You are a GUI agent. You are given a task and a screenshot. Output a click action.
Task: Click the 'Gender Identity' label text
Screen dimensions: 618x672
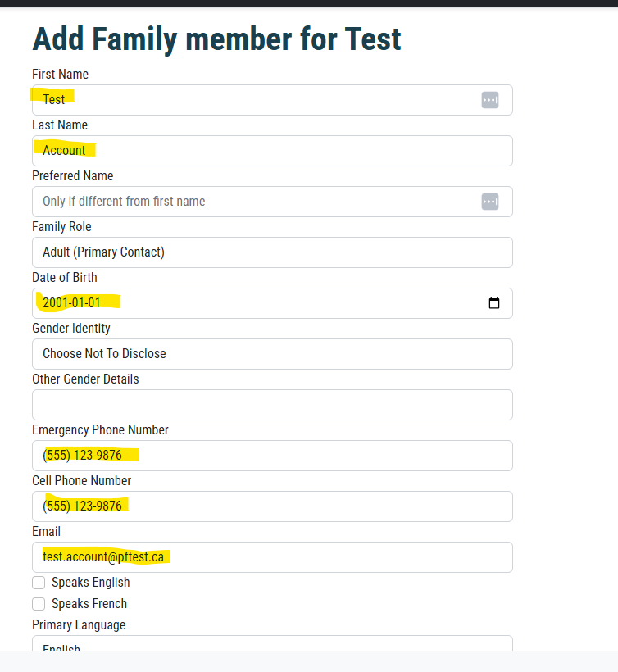click(71, 329)
